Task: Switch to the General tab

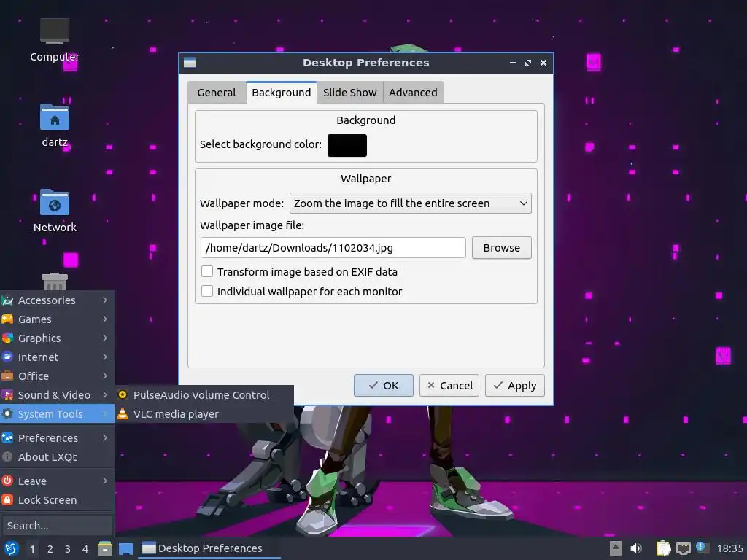Action: coord(216,93)
